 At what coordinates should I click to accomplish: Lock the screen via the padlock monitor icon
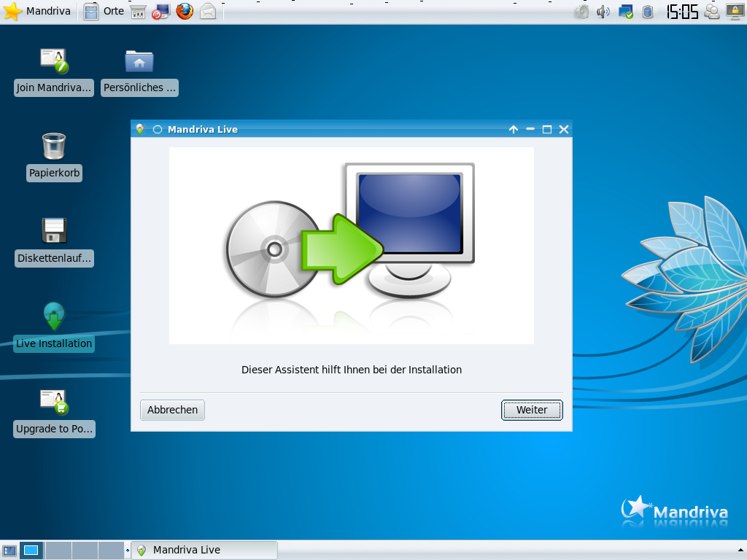tap(735, 12)
